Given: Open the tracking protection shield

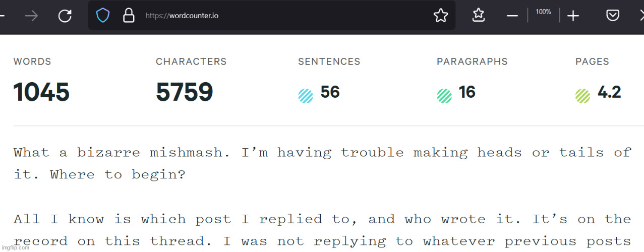Looking at the screenshot, I should 103,16.
